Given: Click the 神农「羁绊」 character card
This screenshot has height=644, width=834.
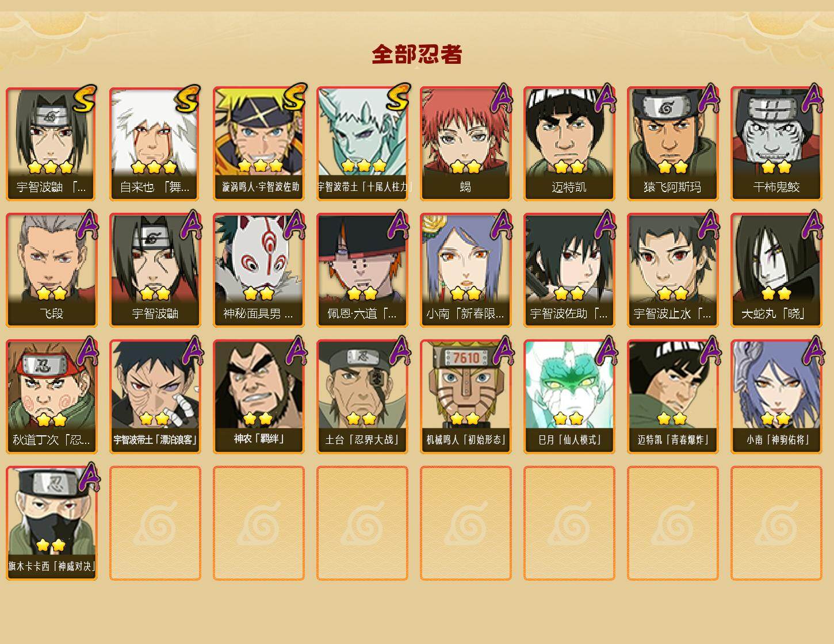Looking at the screenshot, I should click(258, 397).
